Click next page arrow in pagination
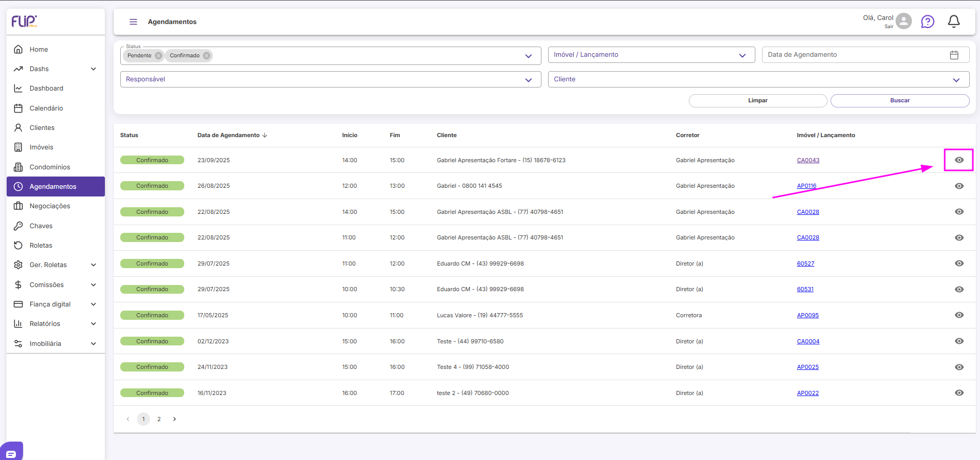The height and width of the screenshot is (460, 980). coord(175,419)
